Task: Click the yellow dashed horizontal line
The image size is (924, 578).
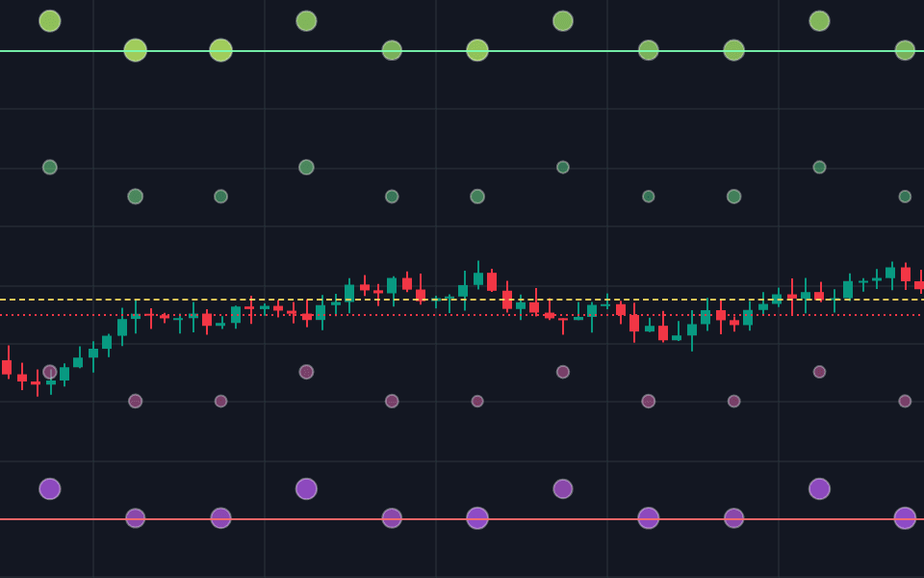Action: (x=462, y=300)
